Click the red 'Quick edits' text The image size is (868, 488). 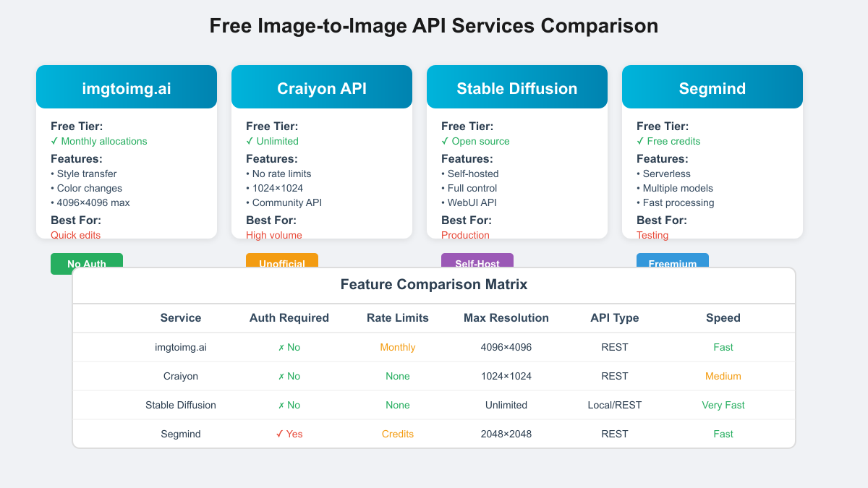[x=76, y=235]
